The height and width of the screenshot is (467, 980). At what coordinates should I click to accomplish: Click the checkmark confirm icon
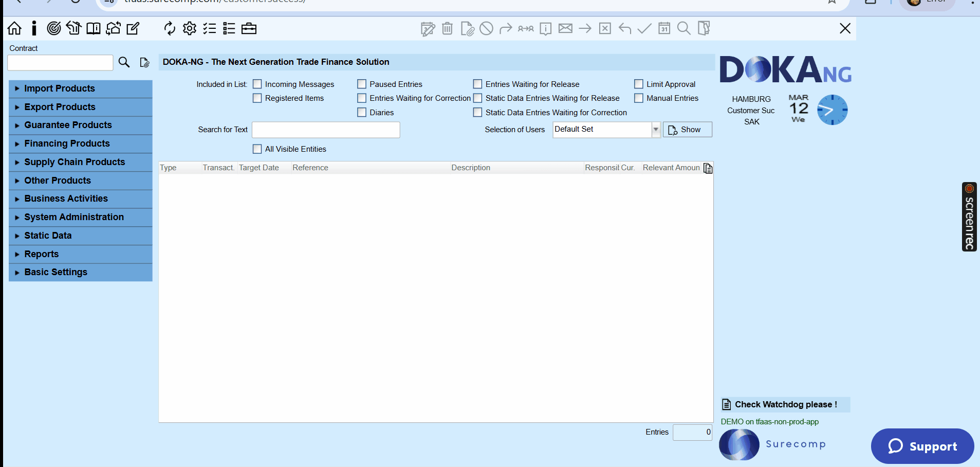[x=644, y=28]
